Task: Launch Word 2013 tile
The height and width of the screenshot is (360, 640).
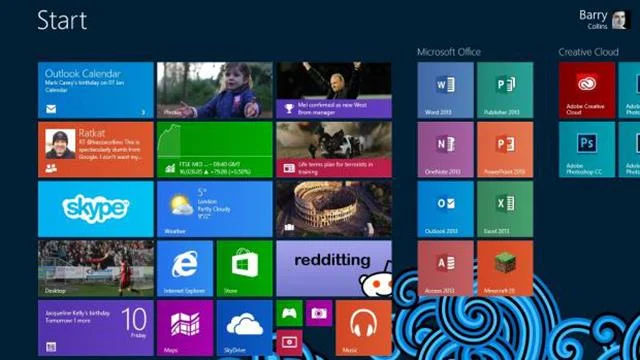Action: pos(445,90)
